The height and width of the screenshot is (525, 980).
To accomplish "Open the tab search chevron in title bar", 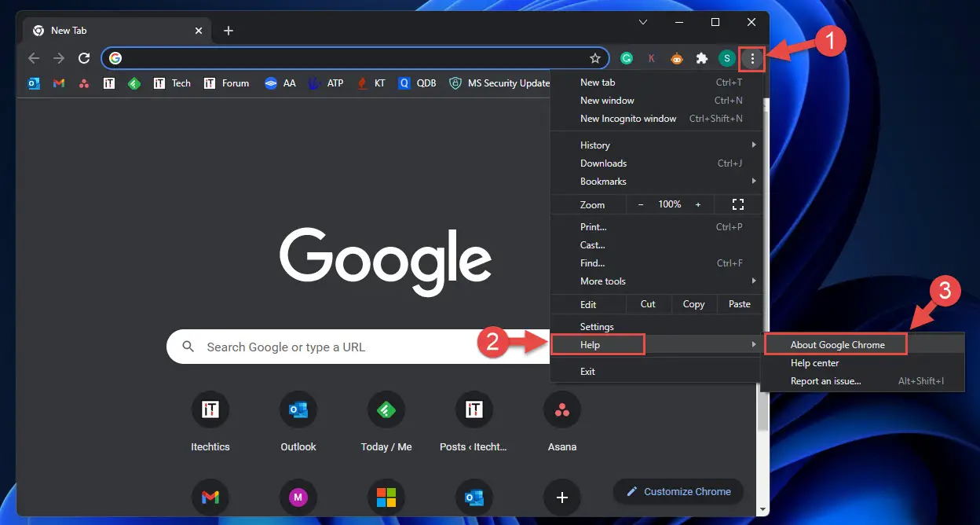I will (x=642, y=22).
